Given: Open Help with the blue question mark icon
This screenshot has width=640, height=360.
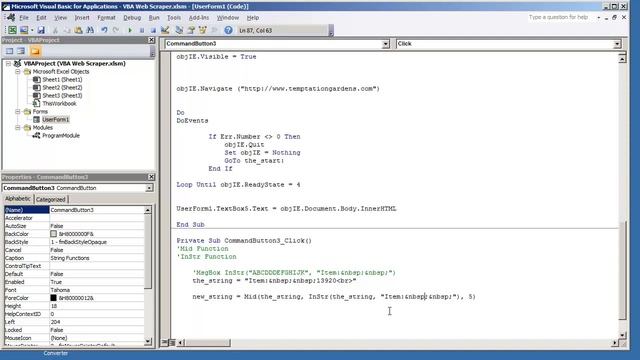Looking at the screenshot, I should pos(228,30).
